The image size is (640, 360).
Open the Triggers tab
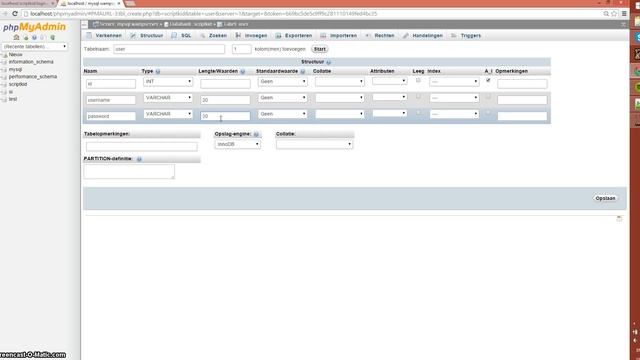pyautogui.click(x=466, y=36)
